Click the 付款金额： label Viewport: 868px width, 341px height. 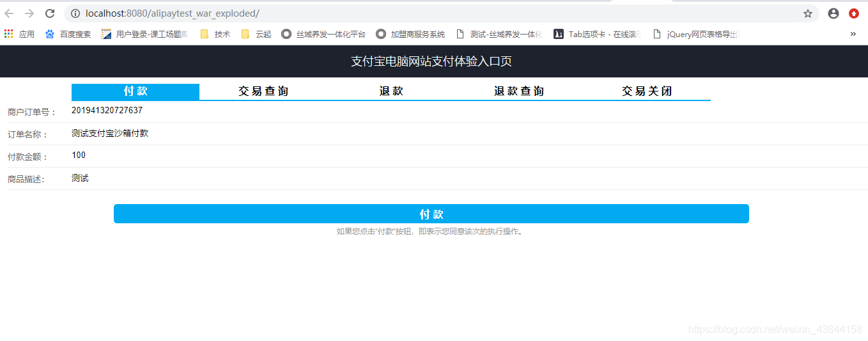(27, 157)
